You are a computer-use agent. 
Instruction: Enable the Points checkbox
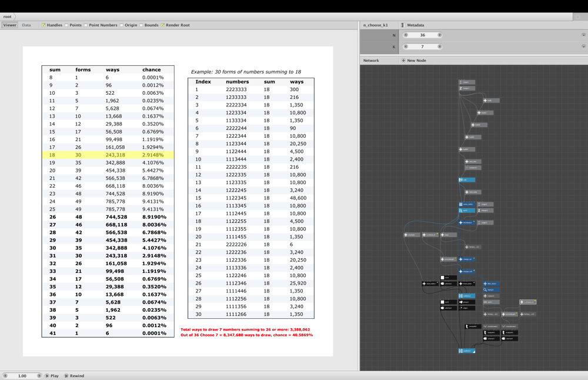click(x=66, y=25)
